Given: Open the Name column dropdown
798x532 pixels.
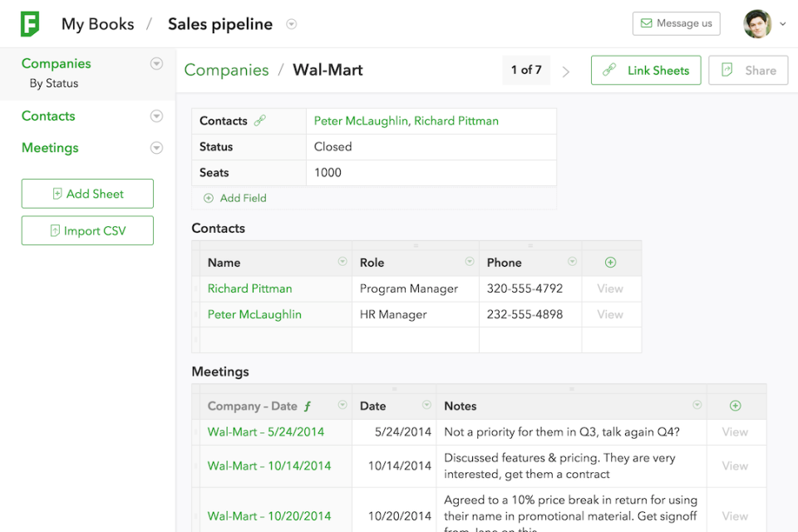Looking at the screenshot, I should click(x=342, y=261).
